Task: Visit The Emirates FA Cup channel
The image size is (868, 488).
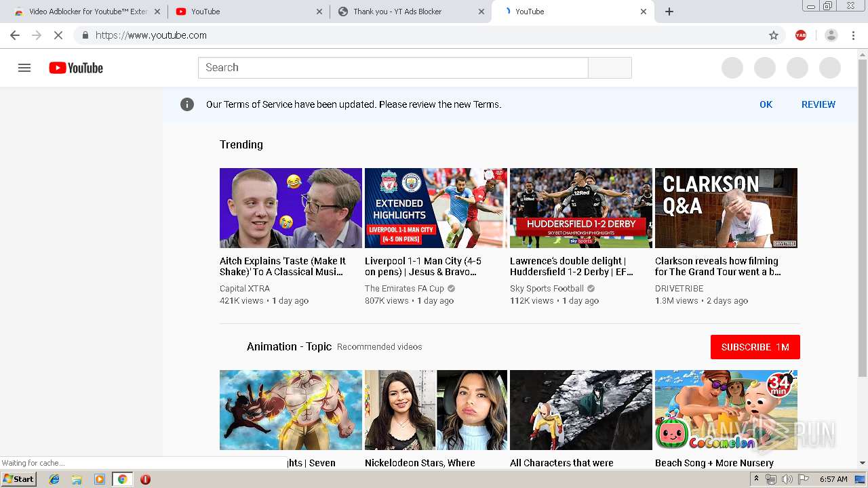Action: 404,288
